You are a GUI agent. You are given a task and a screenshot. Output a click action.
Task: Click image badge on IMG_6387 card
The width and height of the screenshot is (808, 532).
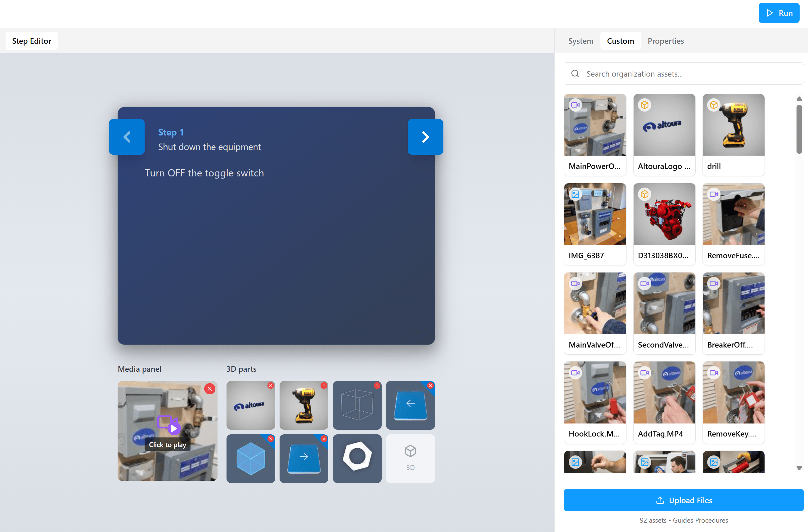575,194
